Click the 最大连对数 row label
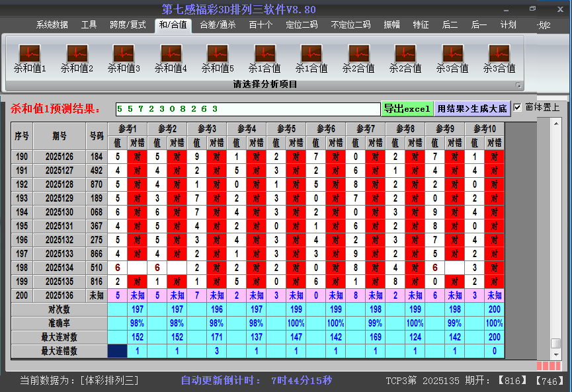 click(x=59, y=337)
